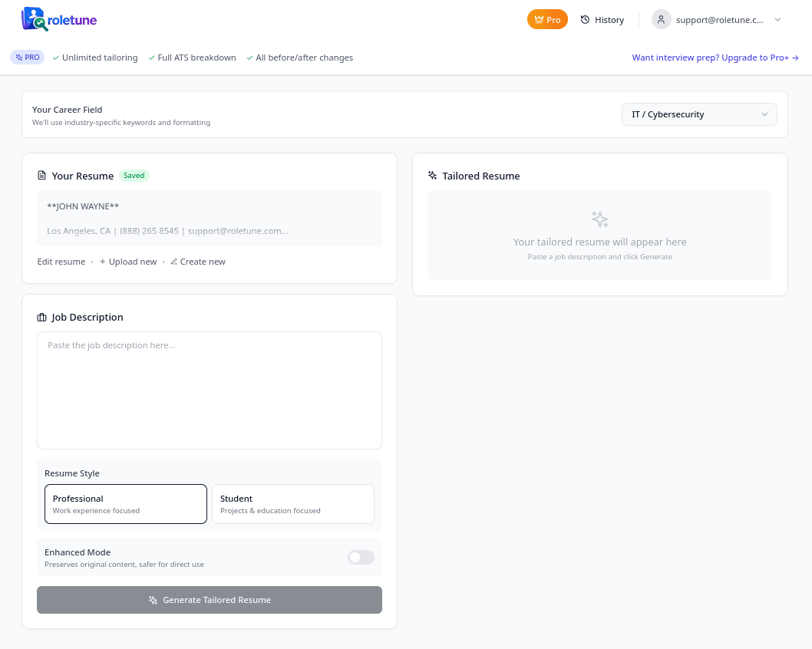Click the pencil icon next to Create new
The height and width of the screenshot is (649, 812).
[x=174, y=262]
